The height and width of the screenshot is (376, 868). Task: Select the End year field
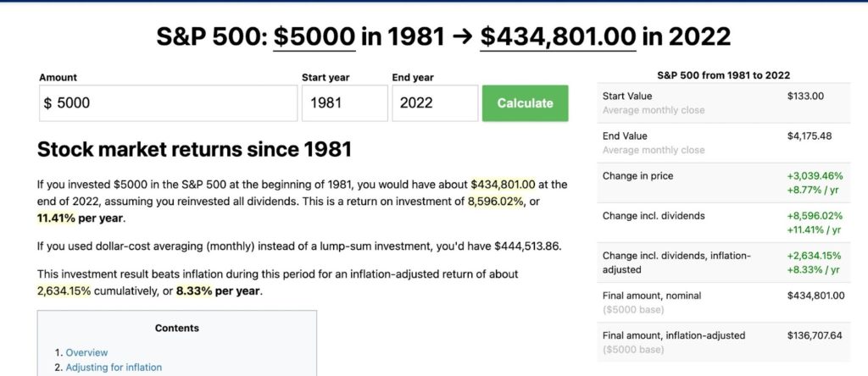(434, 103)
